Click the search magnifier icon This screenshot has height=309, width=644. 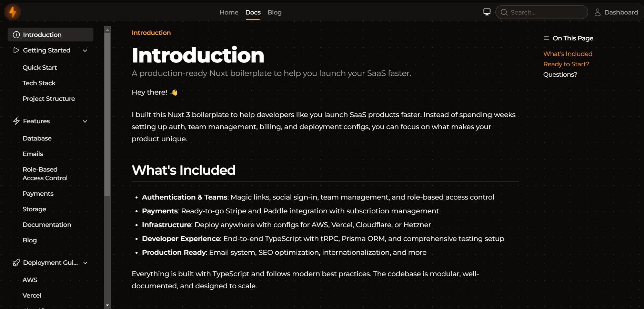(504, 12)
